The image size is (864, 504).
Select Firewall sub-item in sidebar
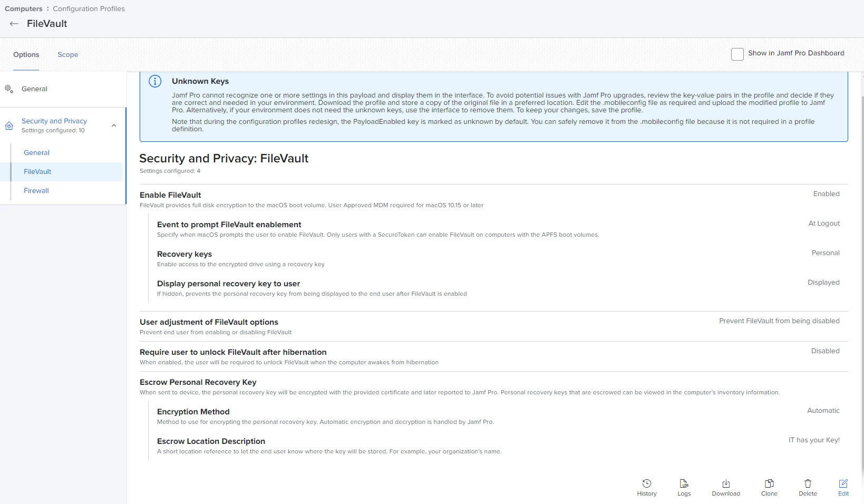click(36, 190)
